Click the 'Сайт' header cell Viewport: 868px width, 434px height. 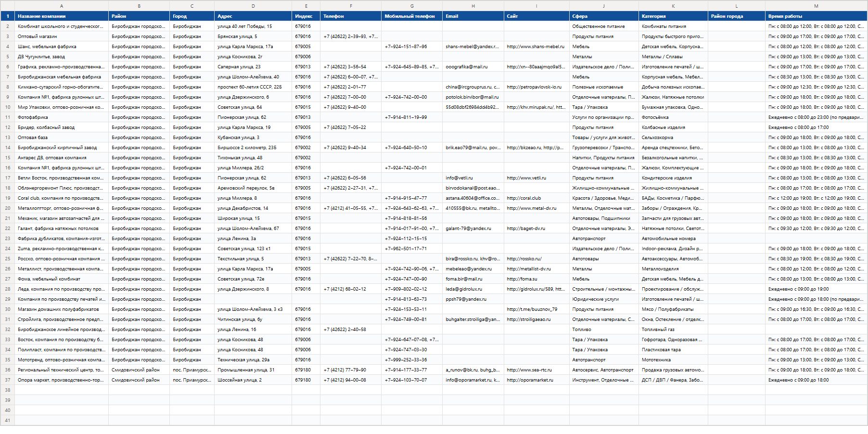[536, 16]
